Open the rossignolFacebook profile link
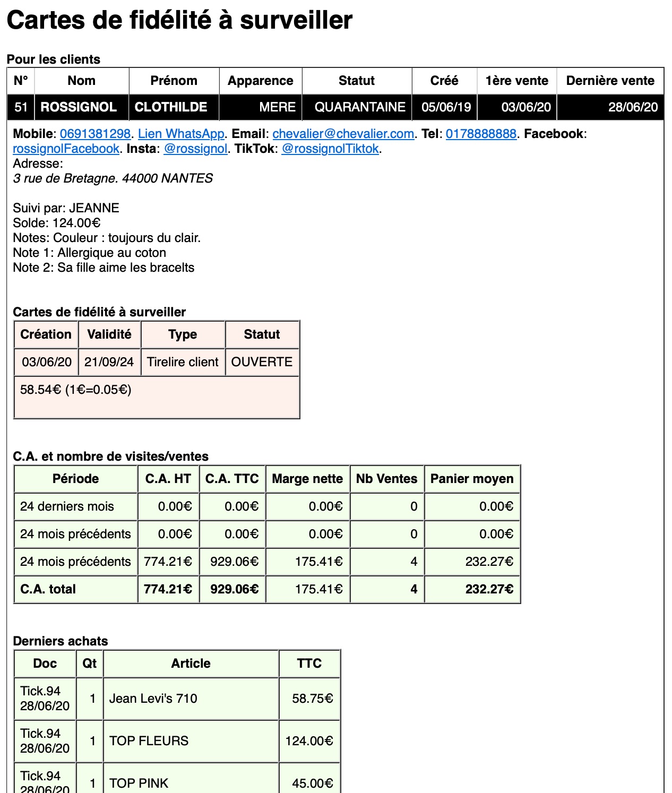Screen dimensions: 672x793 [66, 149]
